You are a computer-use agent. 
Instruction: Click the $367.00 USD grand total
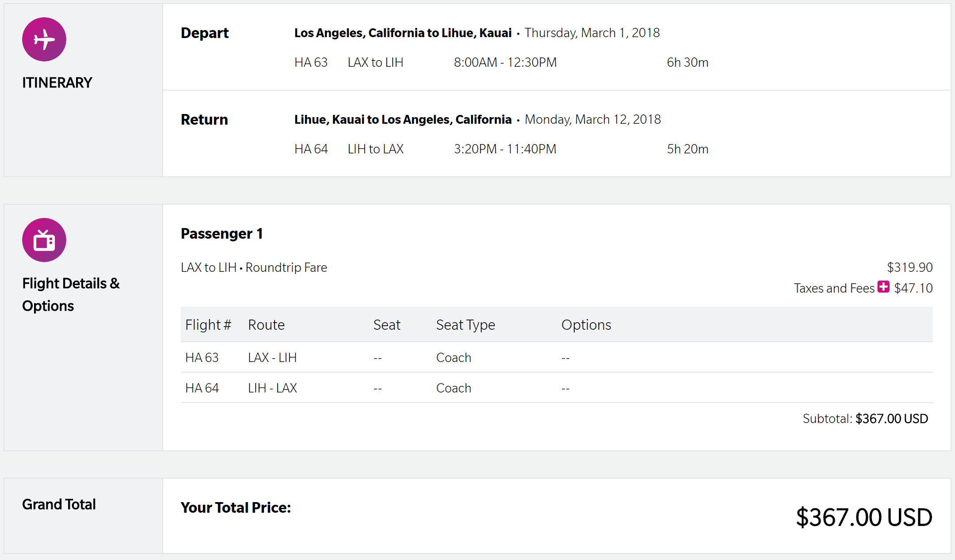point(864,517)
